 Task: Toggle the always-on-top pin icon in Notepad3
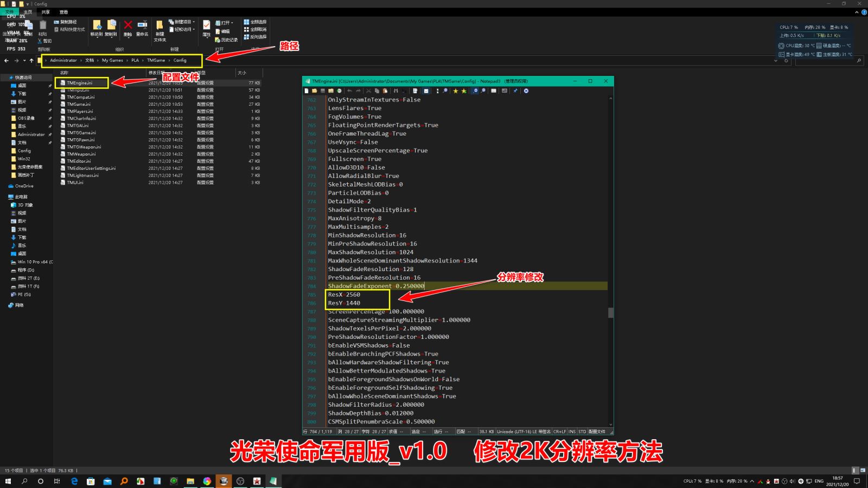click(515, 91)
